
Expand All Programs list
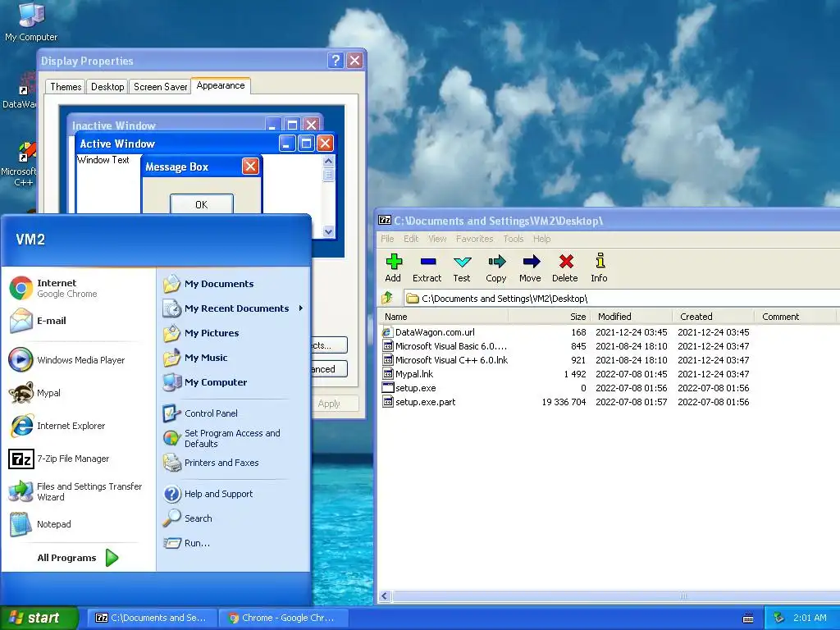pyautogui.click(x=78, y=558)
